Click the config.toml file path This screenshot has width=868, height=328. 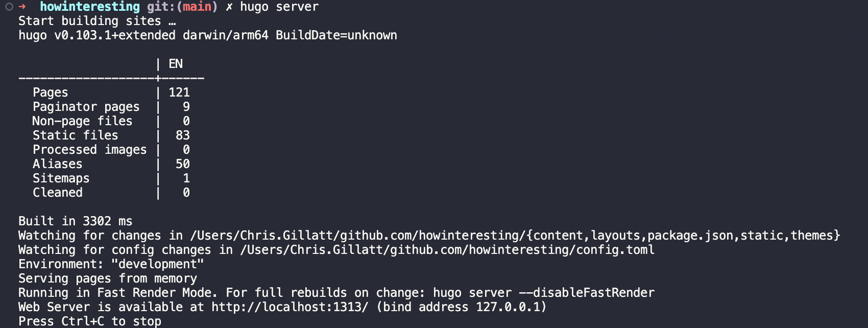pos(447,250)
